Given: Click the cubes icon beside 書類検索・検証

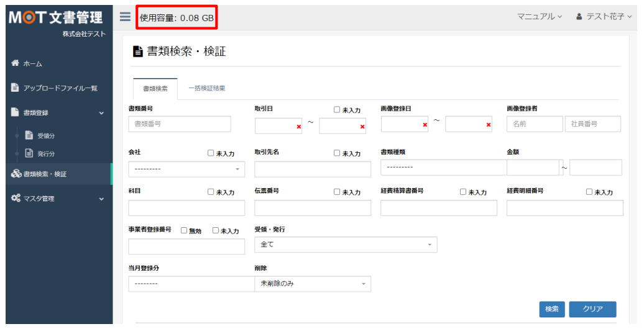Looking at the screenshot, I should (16, 174).
